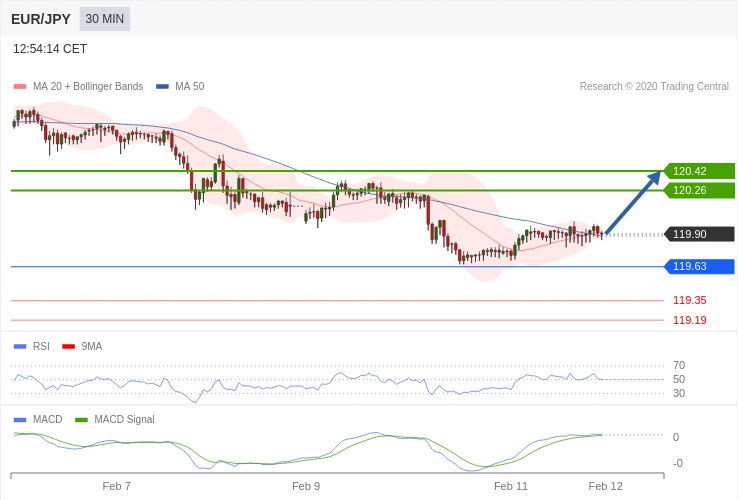This screenshot has height=500, width=738.
Task: Click the Feb 9 date marker
Action: tap(306, 486)
